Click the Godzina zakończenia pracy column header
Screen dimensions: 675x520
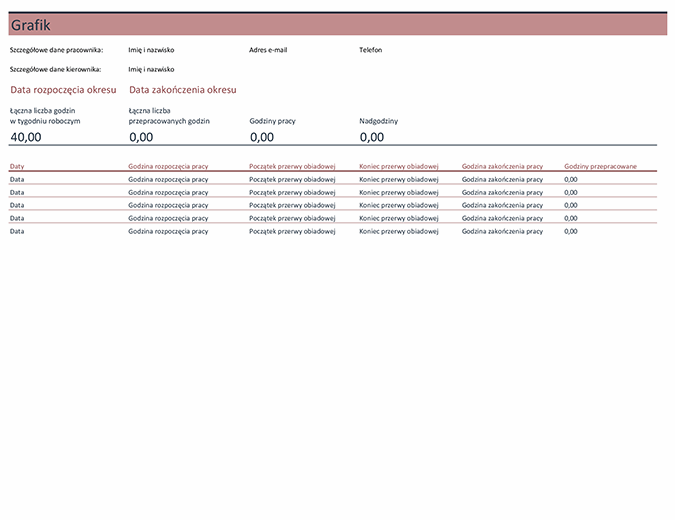502,166
